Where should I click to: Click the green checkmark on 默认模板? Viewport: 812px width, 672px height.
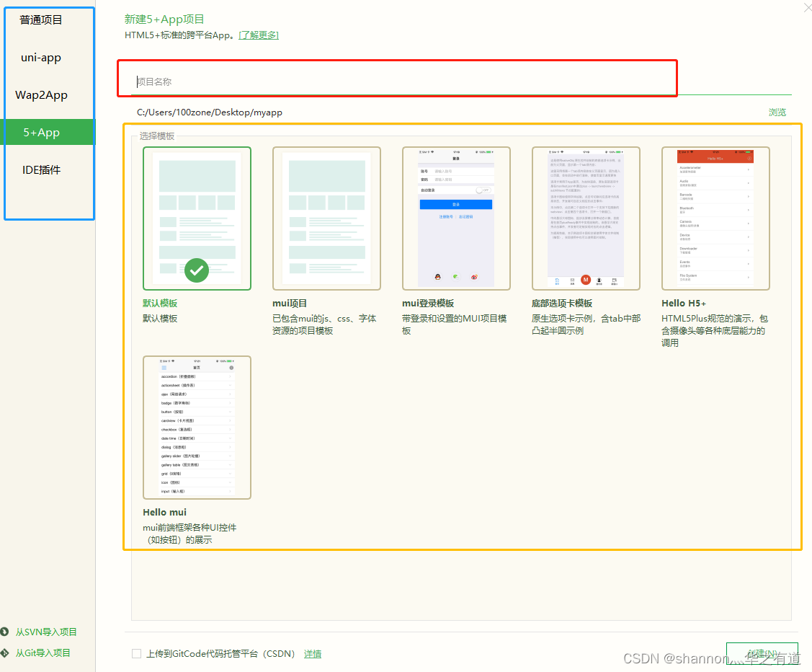point(197,271)
